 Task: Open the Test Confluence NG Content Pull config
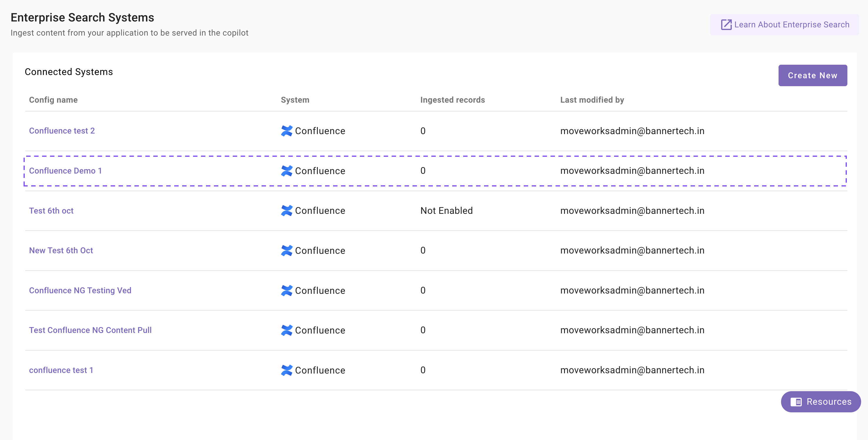tap(90, 330)
